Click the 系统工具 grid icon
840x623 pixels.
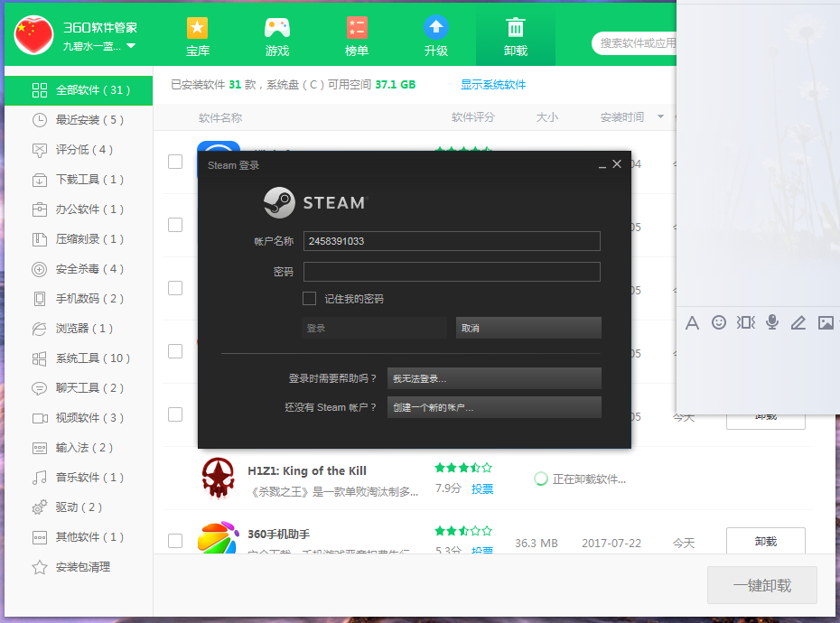point(39,358)
